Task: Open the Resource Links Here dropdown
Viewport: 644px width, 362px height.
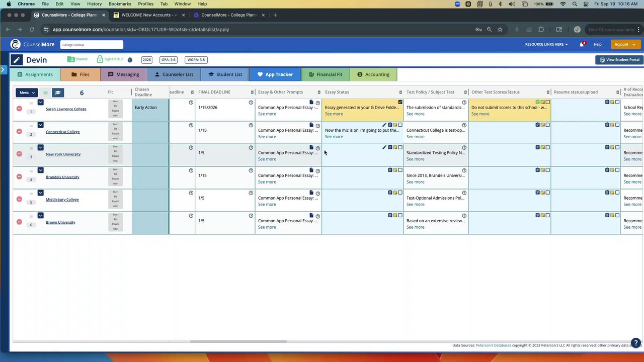Action: click(546, 44)
